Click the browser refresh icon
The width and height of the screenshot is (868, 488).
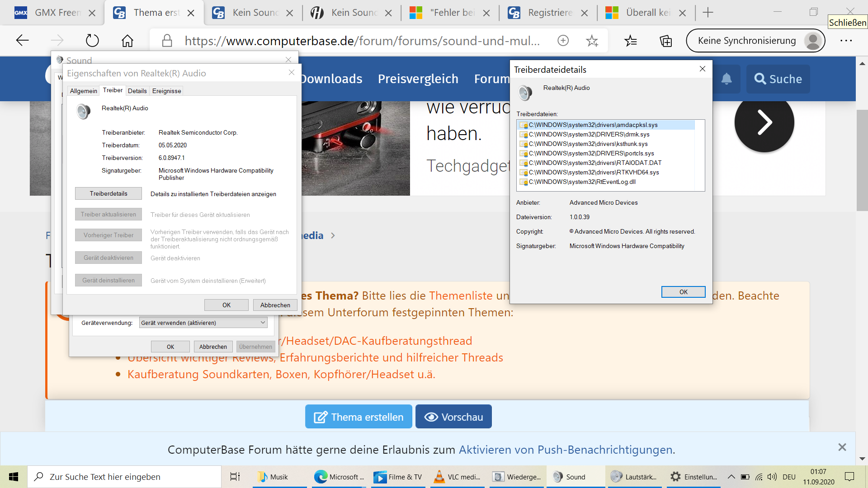(92, 41)
